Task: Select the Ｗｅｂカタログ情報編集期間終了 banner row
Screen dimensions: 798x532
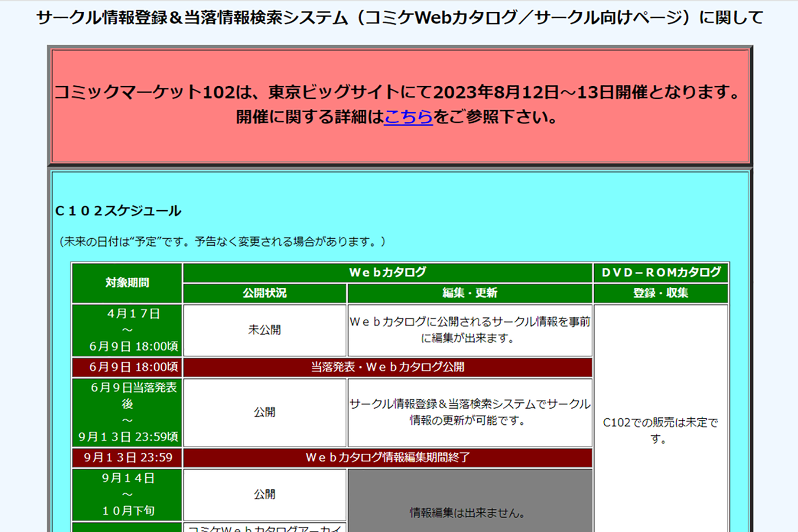Action: tap(387, 457)
